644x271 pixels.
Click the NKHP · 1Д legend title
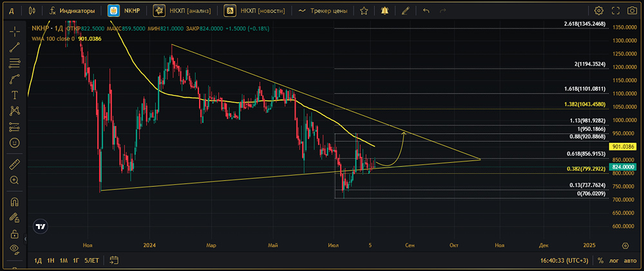click(48, 28)
